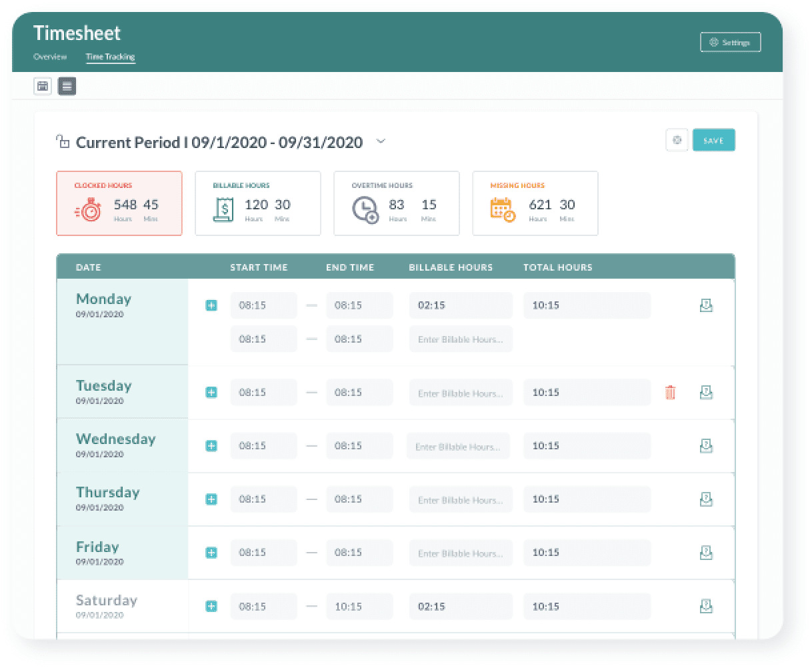Viewport: 812px width, 668px height.
Task: Delete Tuesday's entry with the trash icon
Action: [670, 393]
